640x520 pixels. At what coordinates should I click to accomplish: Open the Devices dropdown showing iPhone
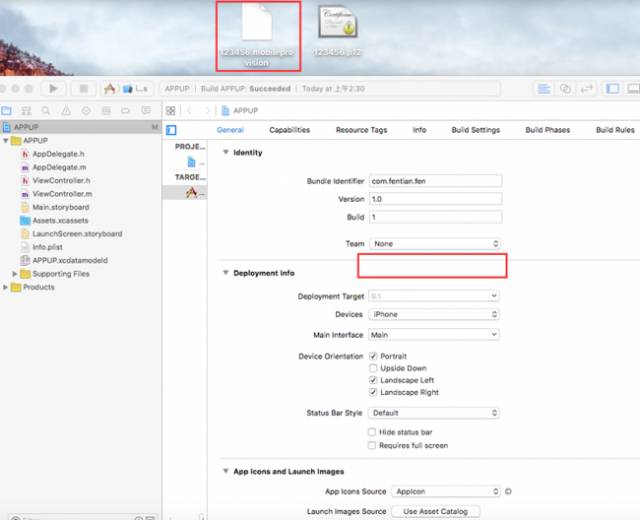pos(434,314)
